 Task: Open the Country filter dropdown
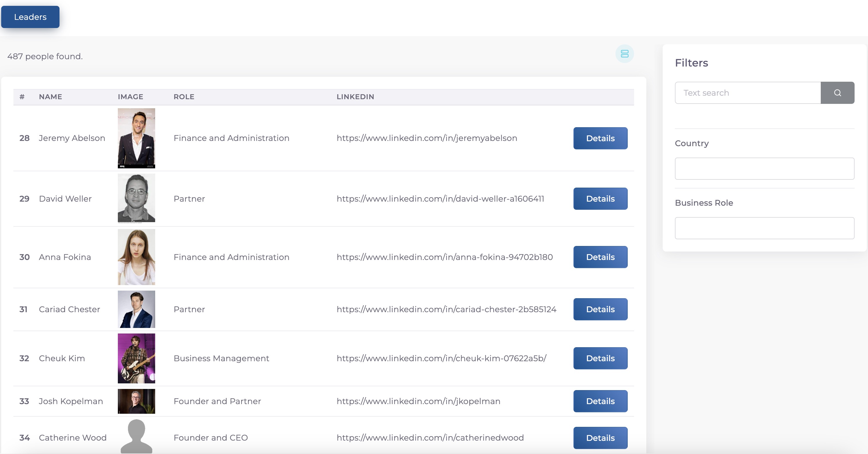764,169
